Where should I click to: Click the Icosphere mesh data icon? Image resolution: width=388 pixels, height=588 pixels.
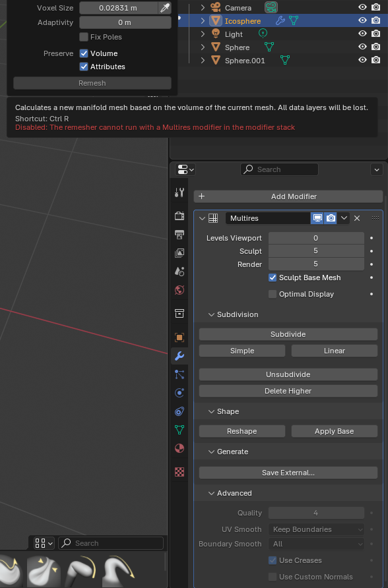[294, 20]
